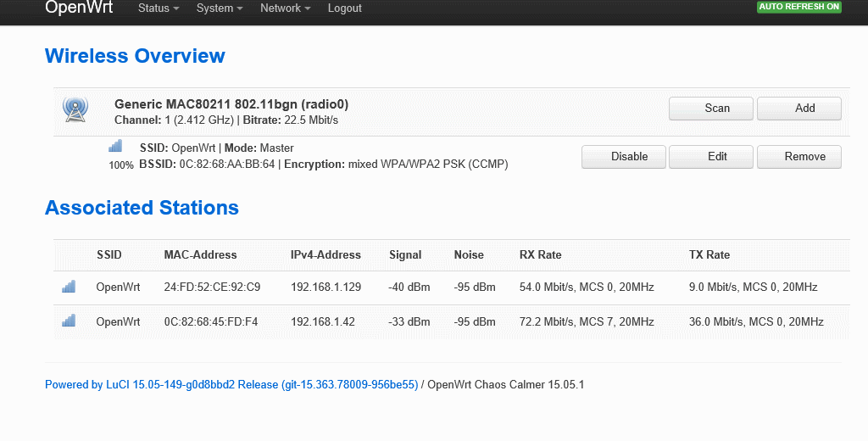This screenshot has width=868, height=441.
Task: Open the Powered by LuCI release link
Action: tap(231, 384)
